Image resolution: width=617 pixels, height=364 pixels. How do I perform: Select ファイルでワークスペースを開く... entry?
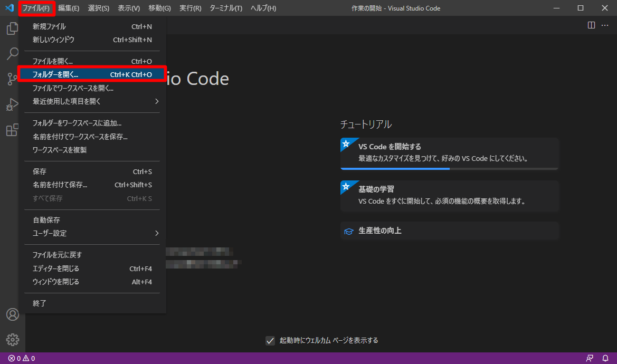(92, 88)
